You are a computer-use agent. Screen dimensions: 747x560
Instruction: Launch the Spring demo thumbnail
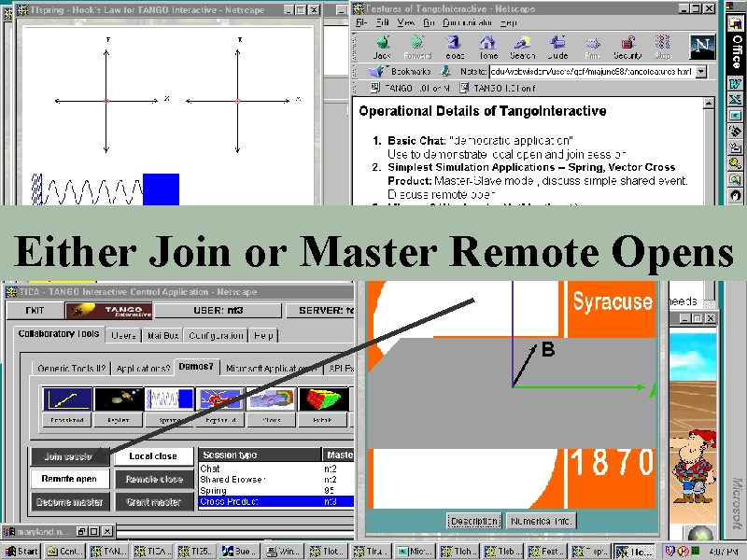(x=170, y=399)
